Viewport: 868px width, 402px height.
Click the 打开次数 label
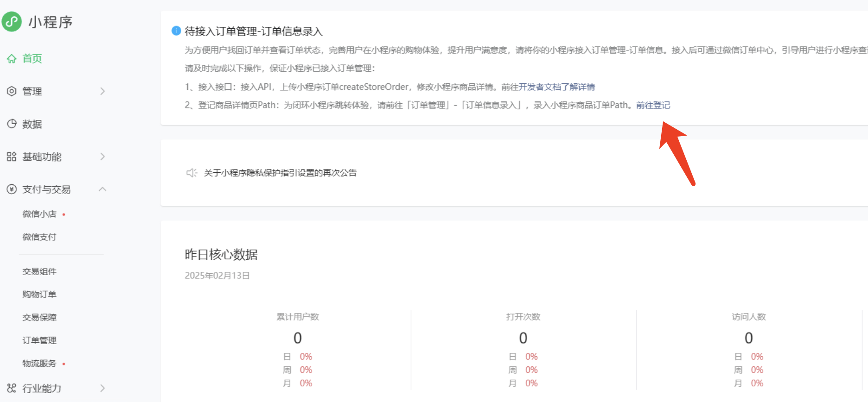(523, 317)
